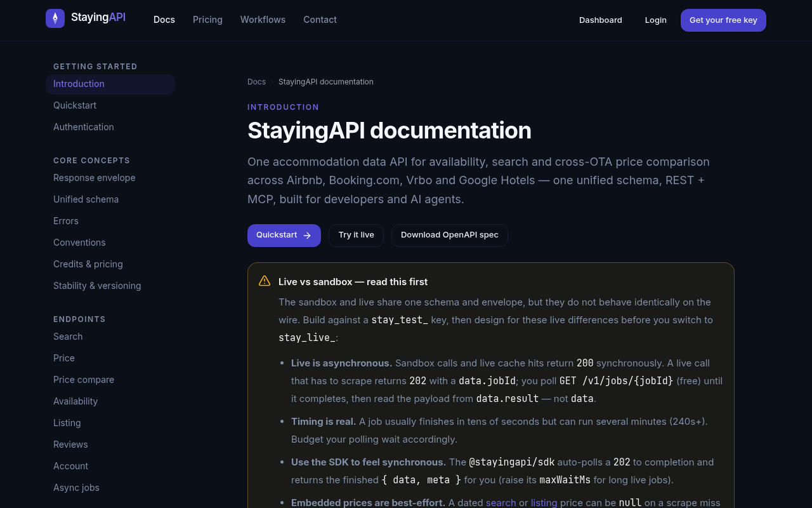Screen dimensions: 812x508
Task: Open the Contact nav item
Action: (320, 20)
